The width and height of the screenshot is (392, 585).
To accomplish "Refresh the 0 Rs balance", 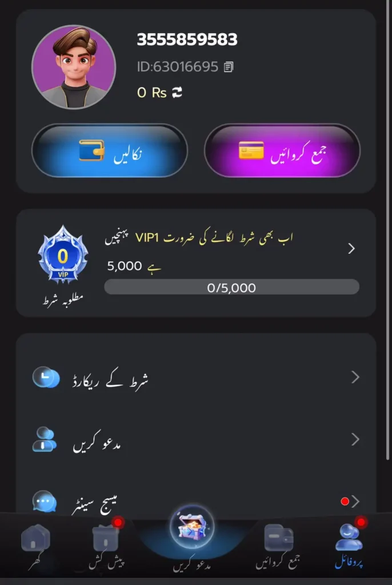I will (x=177, y=92).
